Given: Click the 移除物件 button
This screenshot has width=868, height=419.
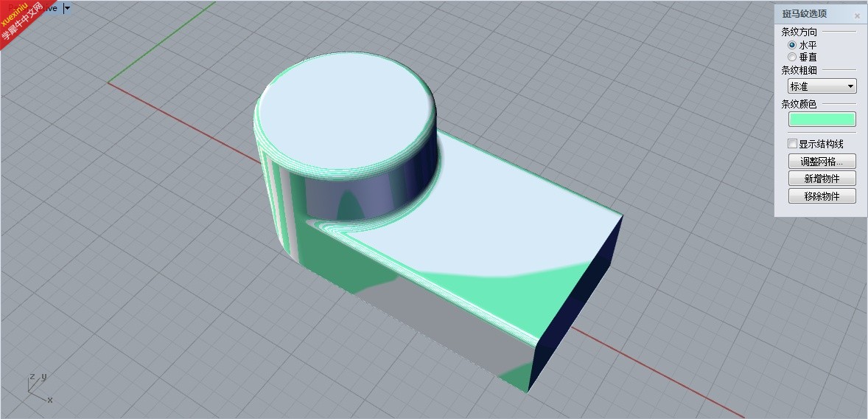Looking at the screenshot, I should (x=822, y=196).
